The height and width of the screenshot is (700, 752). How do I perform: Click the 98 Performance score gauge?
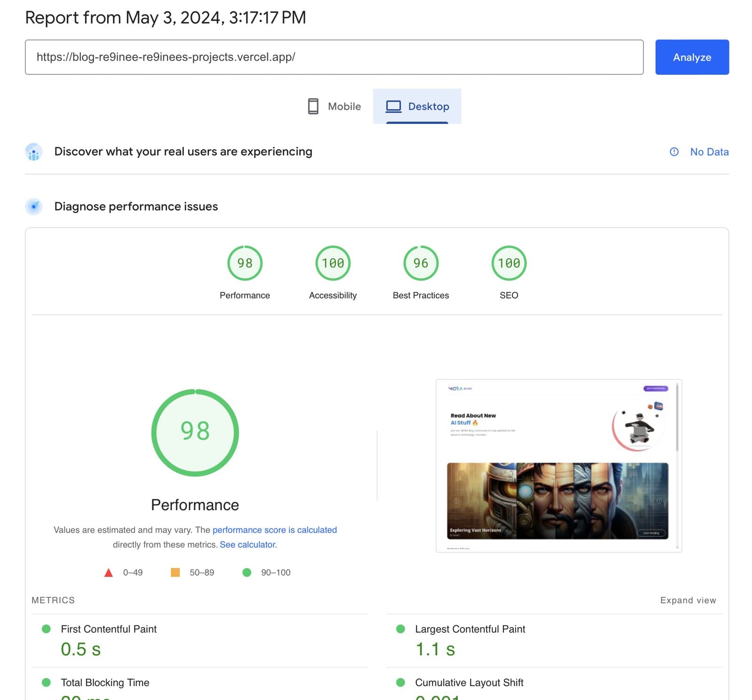(245, 263)
